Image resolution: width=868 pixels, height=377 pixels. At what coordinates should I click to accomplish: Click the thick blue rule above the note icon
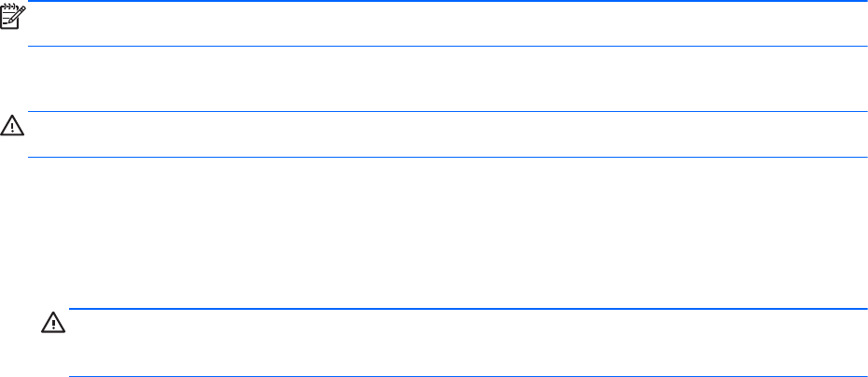tap(447, 1)
